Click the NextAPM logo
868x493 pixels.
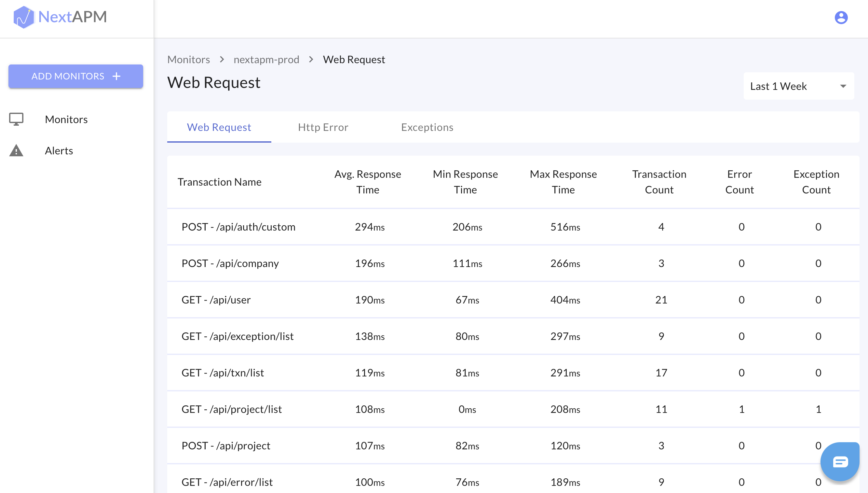point(60,17)
